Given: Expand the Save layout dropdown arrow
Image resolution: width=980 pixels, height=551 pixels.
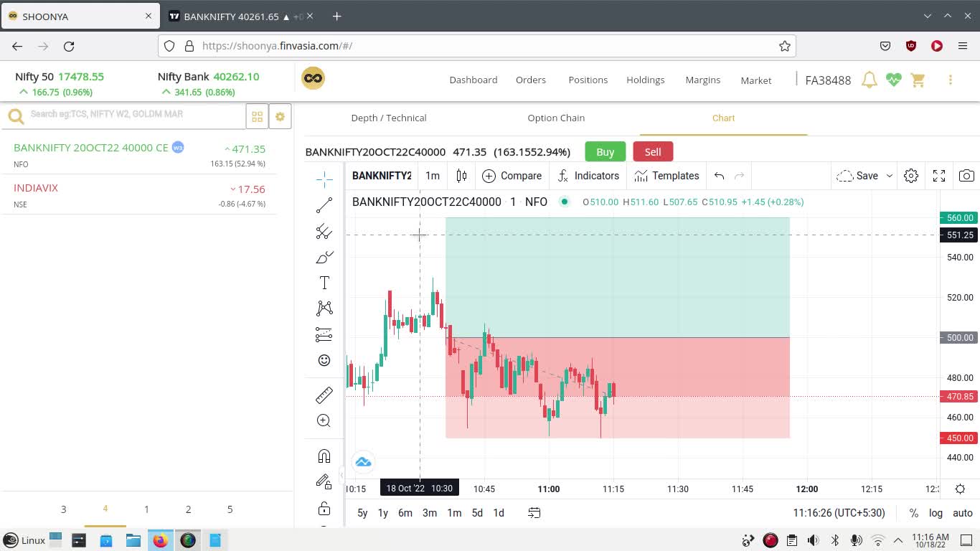Looking at the screenshot, I should 889,176.
